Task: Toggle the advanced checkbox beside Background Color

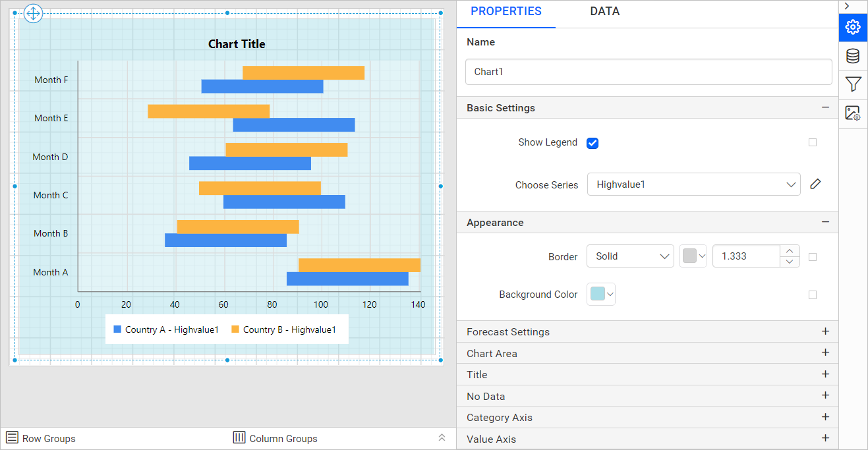Action: tap(812, 295)
